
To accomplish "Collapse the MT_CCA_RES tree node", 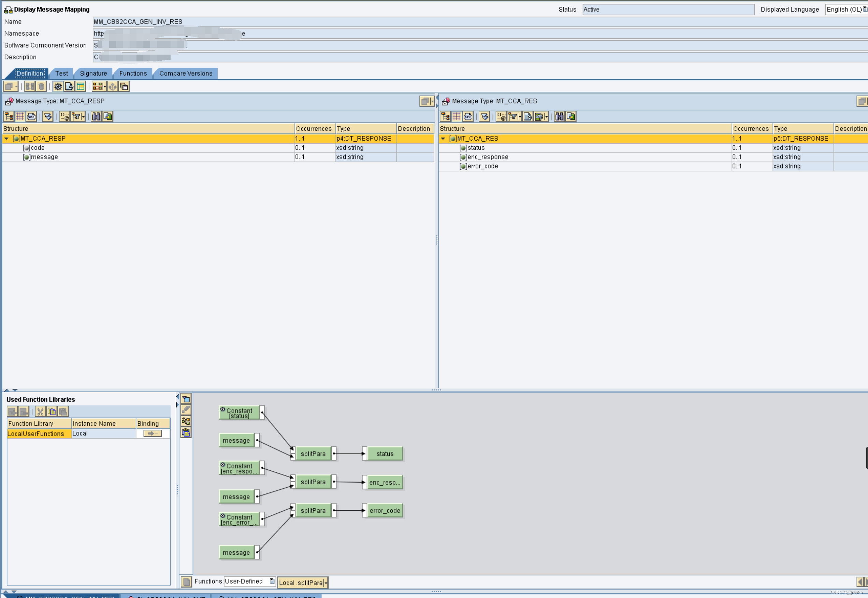I will [x=443, y=138].
